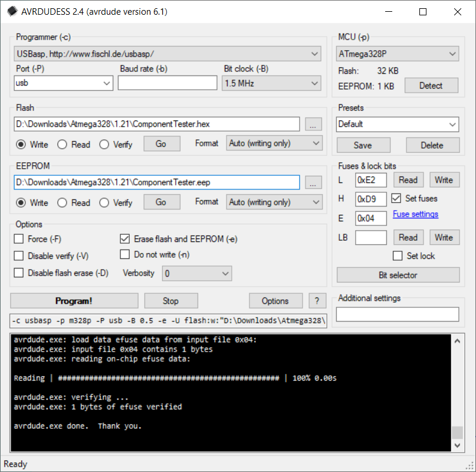Open the Bit clock 1.5 MHz dropdown
The image size is (476, 472).
click(271, 84)
